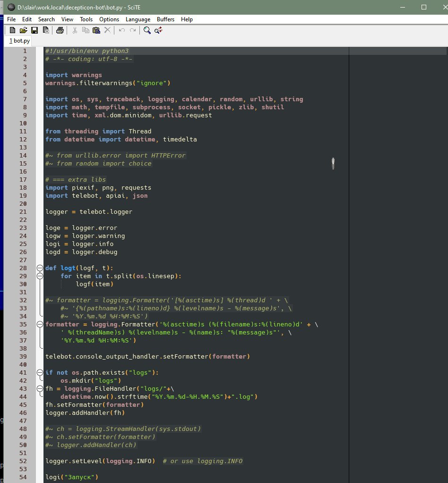Open the Language menu
This screenshot has width=448, height=483.
(x=138, y=19)
